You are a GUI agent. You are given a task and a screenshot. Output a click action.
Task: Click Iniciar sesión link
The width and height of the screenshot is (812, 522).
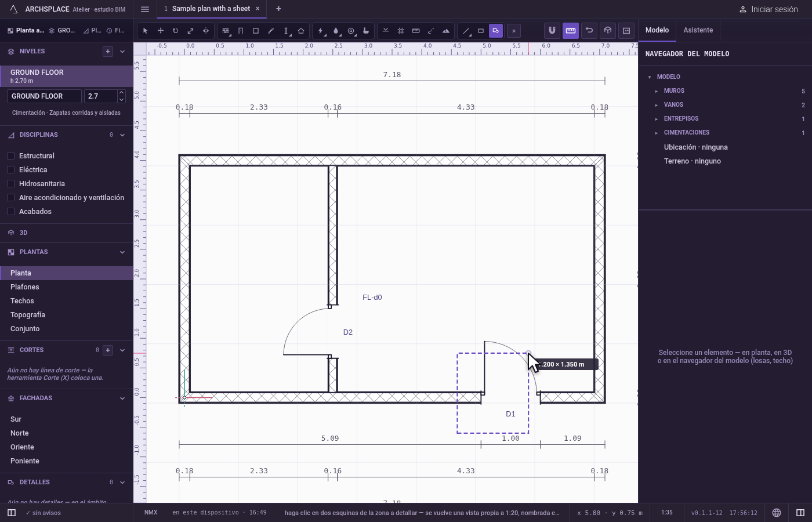pos(768,9)
